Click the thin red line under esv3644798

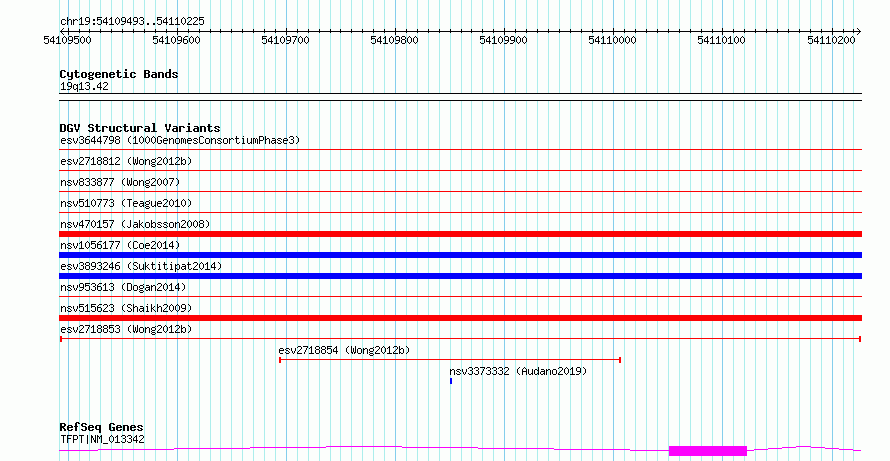[460, 150]
